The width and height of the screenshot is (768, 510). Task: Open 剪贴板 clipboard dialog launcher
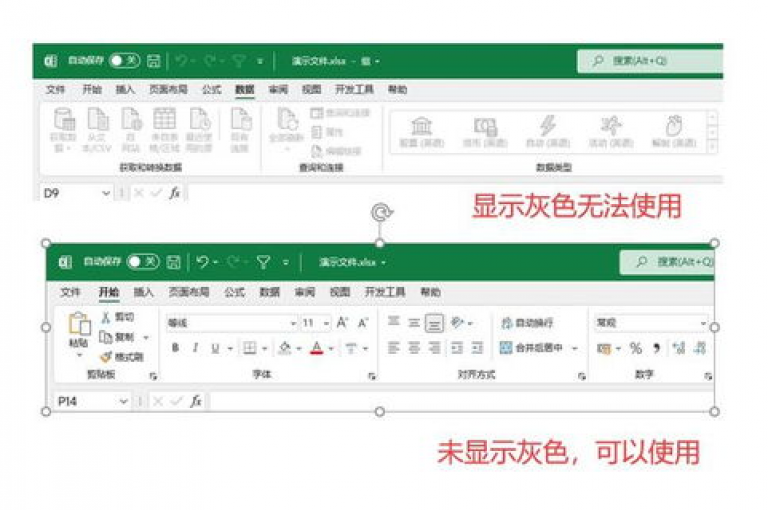pyautogui.click(x=153, y=376)
